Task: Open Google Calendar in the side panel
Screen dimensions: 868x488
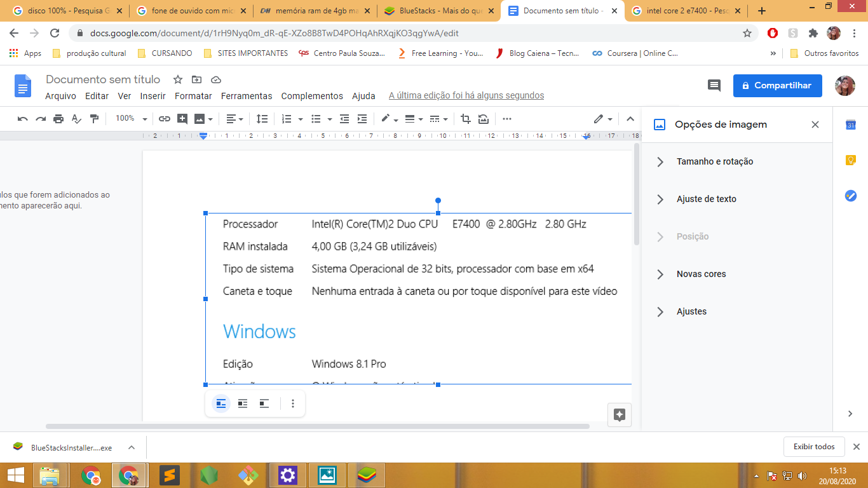Action: (x=851, y=125)
